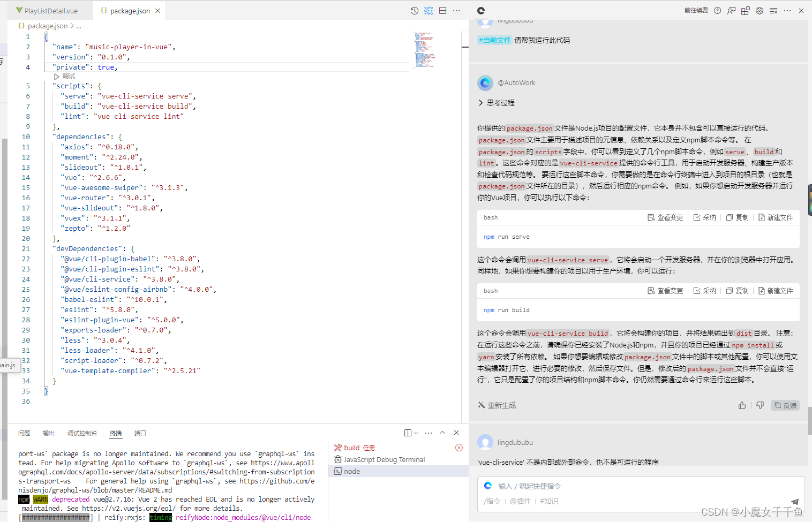Click the "serve" script line in editor
This screenshot has width=812, height=522.
pos(128,96)
